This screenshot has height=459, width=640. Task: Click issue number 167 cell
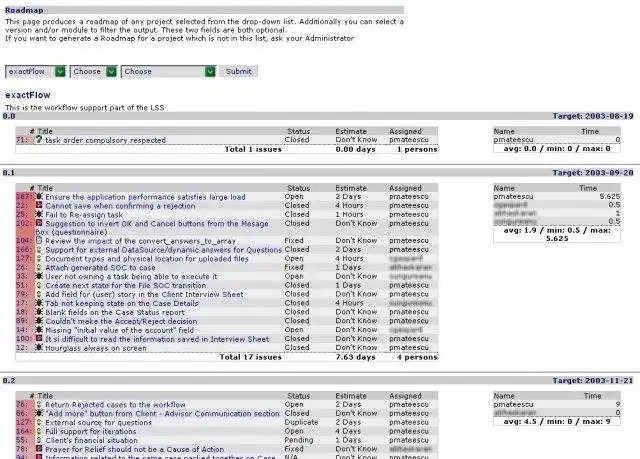point(23,196)
